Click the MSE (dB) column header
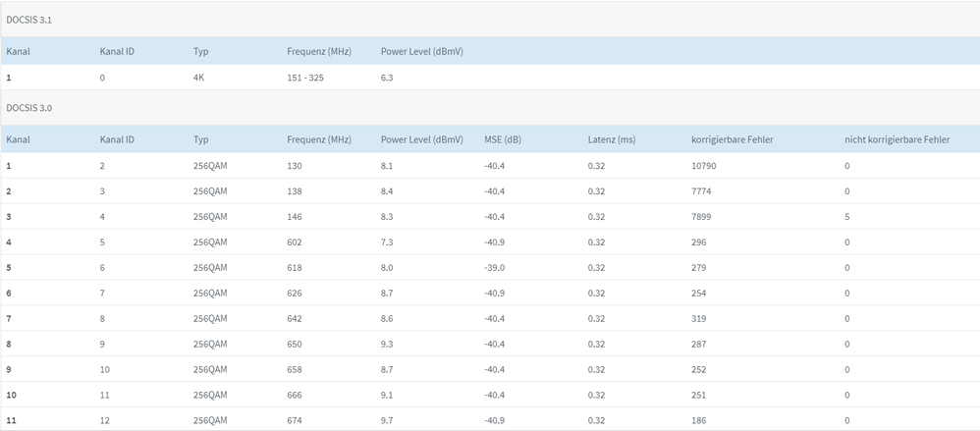The width and height of the screenshot is (980, 431). point(503,139)
